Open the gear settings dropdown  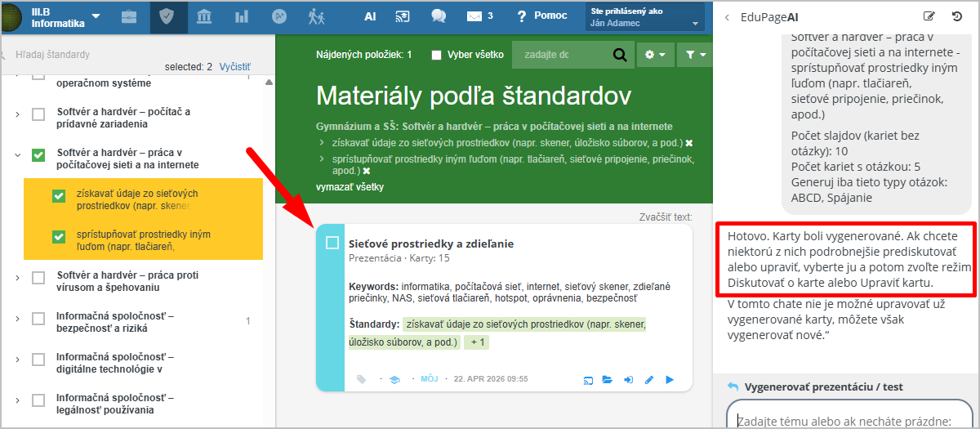[x=655, y=55]
